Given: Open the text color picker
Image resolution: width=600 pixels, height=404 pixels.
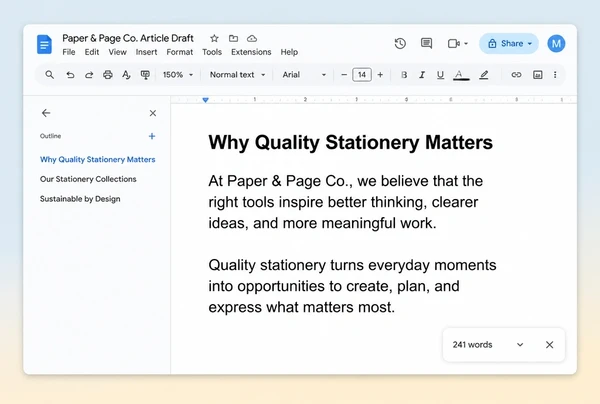Looking at the screenshot, I should pyautogui.click(x=461, y=75).
